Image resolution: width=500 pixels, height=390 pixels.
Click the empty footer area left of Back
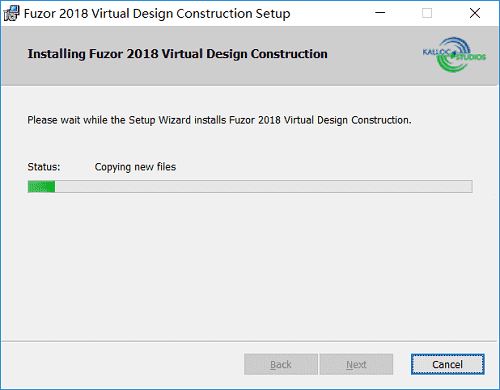[123, 364]
